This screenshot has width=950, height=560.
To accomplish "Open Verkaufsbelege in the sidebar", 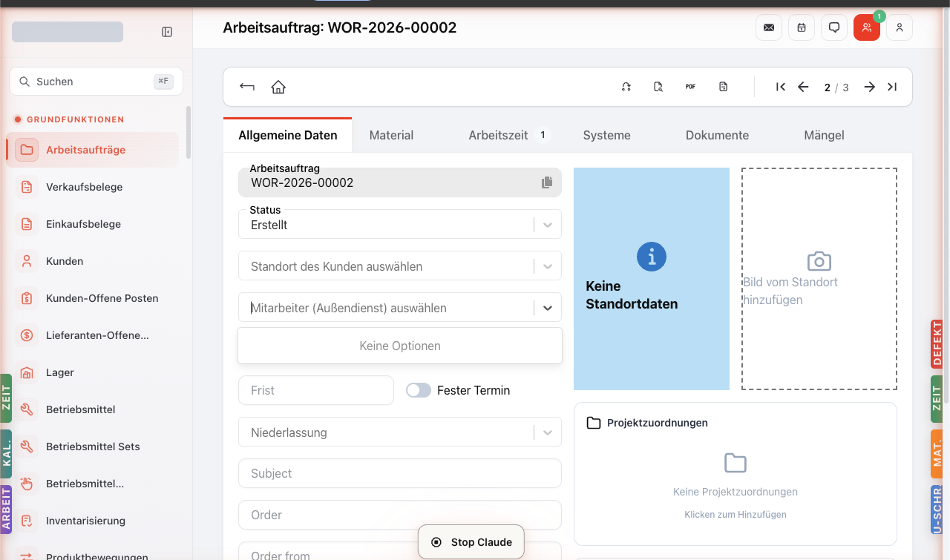I will point(93,187).
